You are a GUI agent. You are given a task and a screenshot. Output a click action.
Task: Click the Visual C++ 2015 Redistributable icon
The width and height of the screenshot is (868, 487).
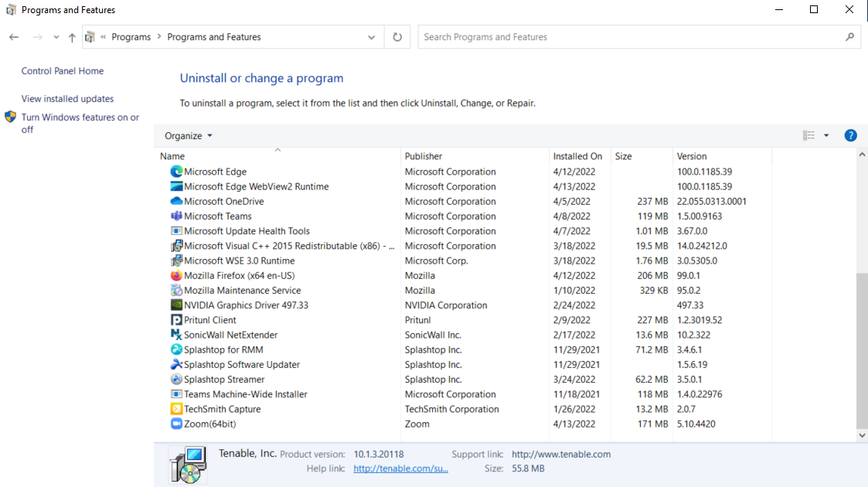[176, 246]
